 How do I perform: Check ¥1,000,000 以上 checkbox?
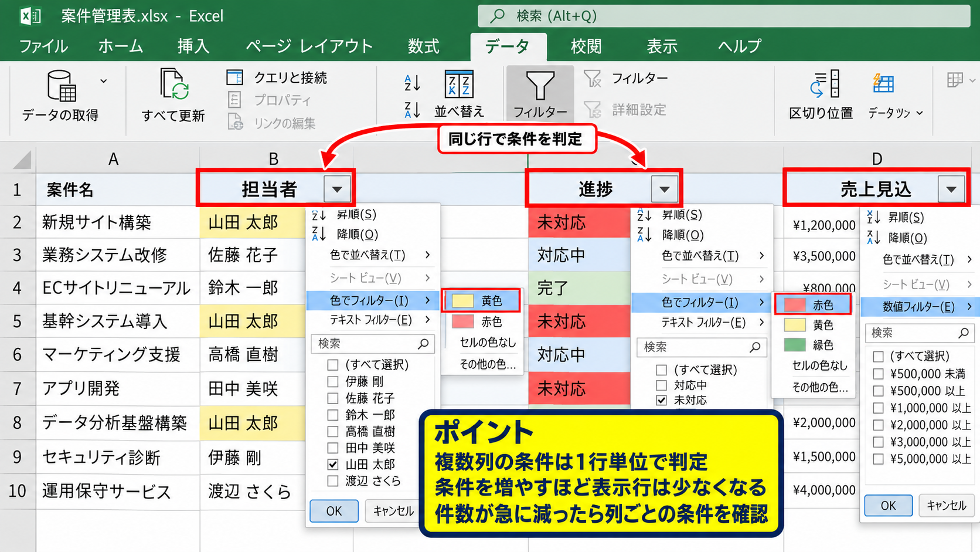[x=878, y=408]
